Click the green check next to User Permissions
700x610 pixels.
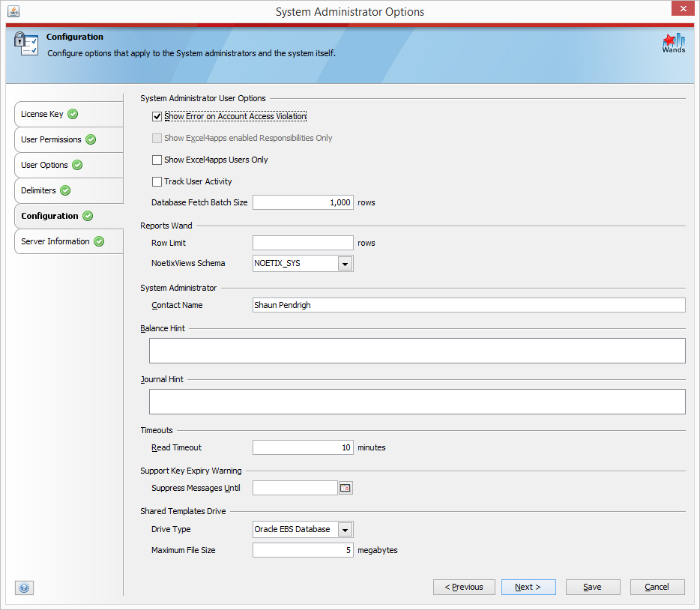pos(91,139)
